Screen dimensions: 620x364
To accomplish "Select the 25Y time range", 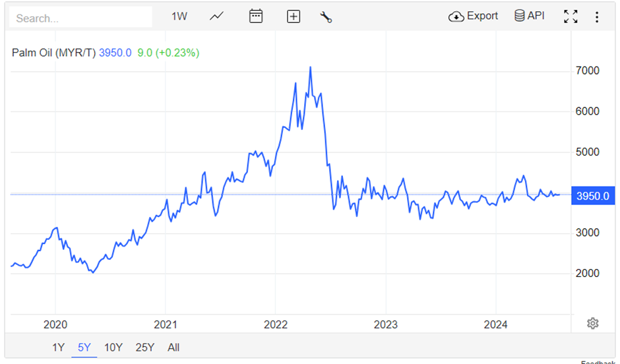I will coord(144,348).
